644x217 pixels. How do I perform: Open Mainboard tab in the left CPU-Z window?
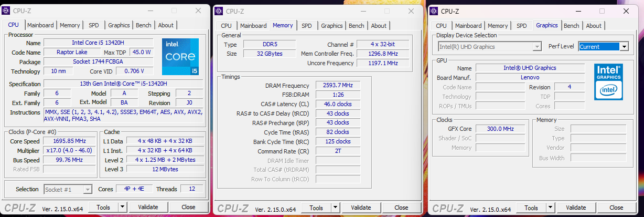click(x=40, y=25)
